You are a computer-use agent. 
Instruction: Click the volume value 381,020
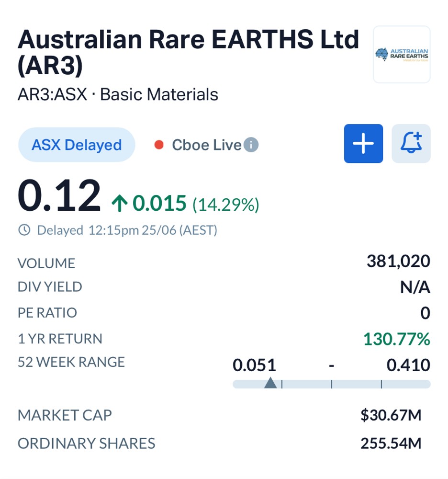pyautogui.click(x=399, y=262)
